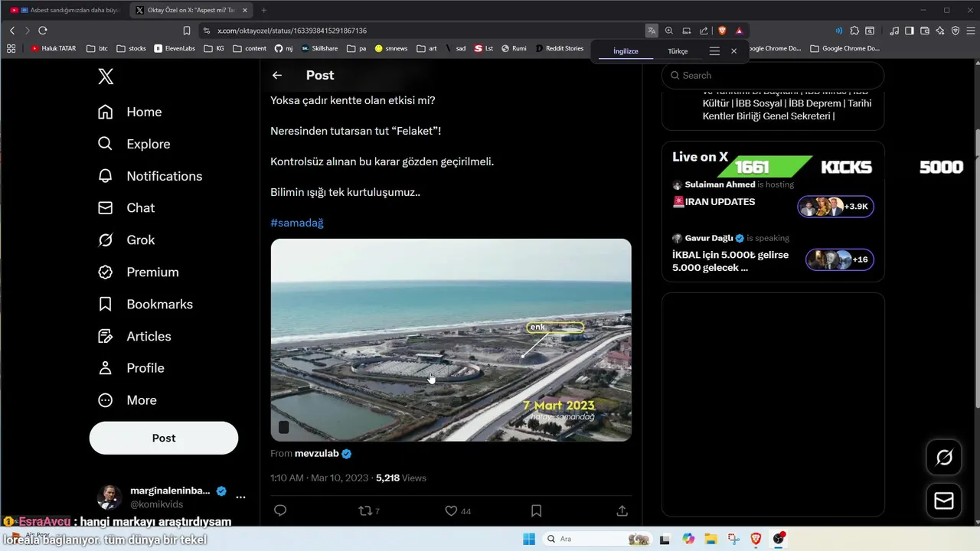Open OBS Studio from the taskbar
This screenshot has width=980, height=551.
tap(779, 539)
